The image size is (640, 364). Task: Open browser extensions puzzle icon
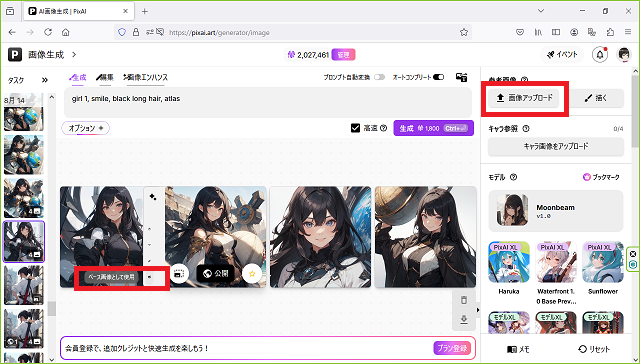pos(610,32)
